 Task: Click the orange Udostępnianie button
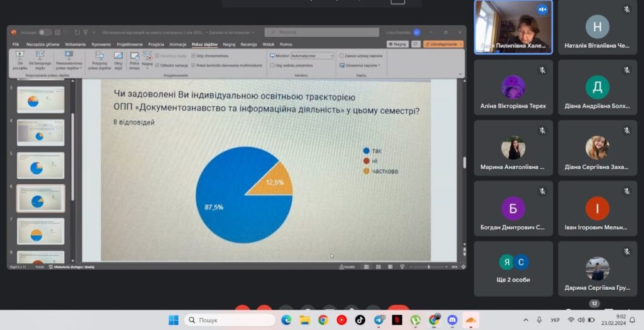click(443, 44)
